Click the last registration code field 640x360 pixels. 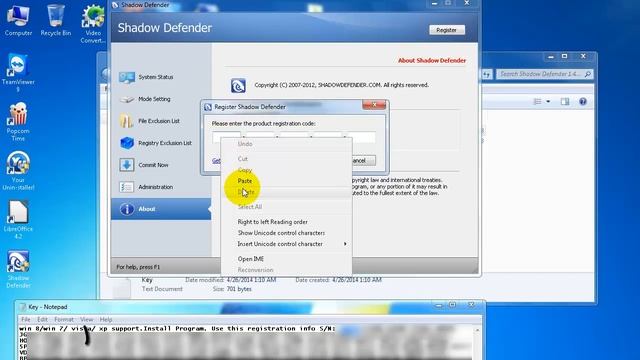point(361,137)
